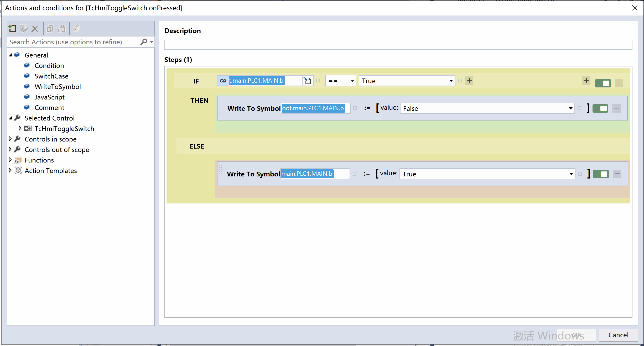Disable the THEN Write To Symbol switch
This screenshot has height=346, width=644.
tap(600, 108)
